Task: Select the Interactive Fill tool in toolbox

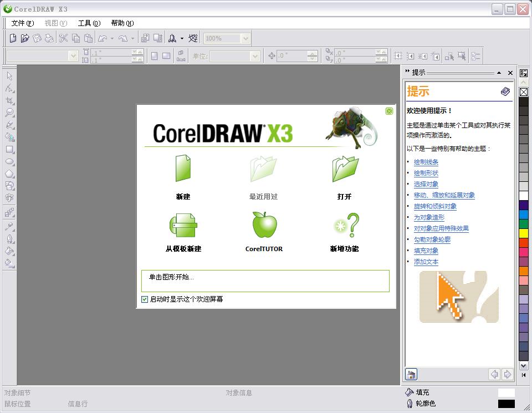Action: click(x=9, y=263)
